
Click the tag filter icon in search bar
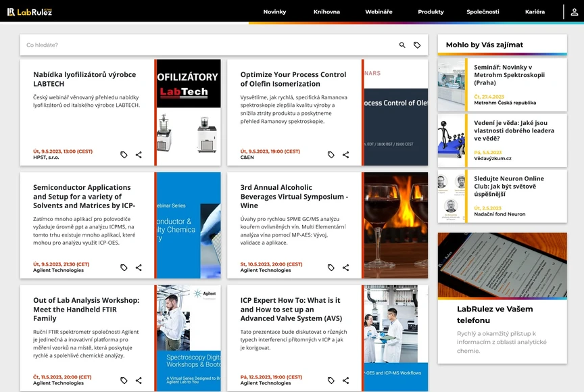417,45
